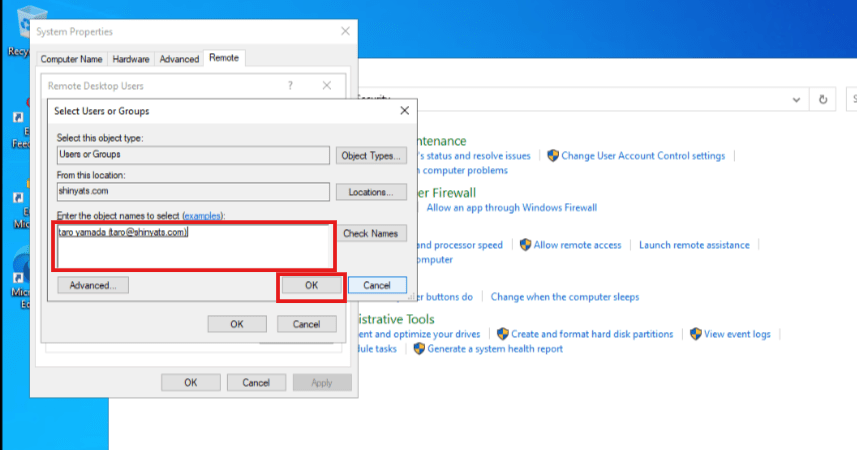Open the examples link

click(203, 216)
